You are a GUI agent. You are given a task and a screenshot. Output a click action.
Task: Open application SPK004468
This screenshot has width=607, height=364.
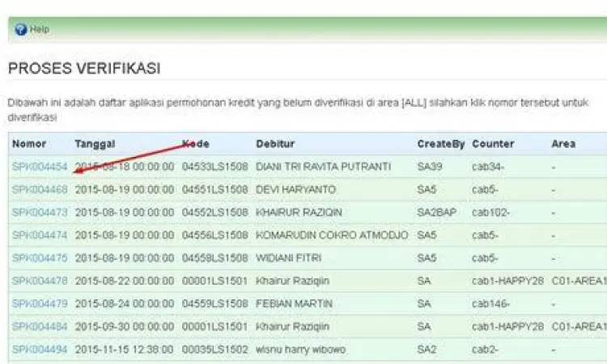[40, 189]
